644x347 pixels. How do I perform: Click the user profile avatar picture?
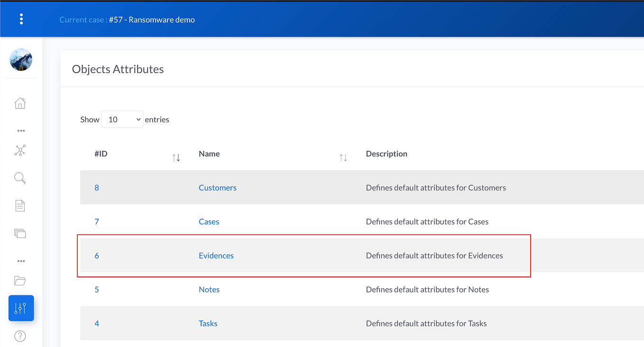[20, 60]
